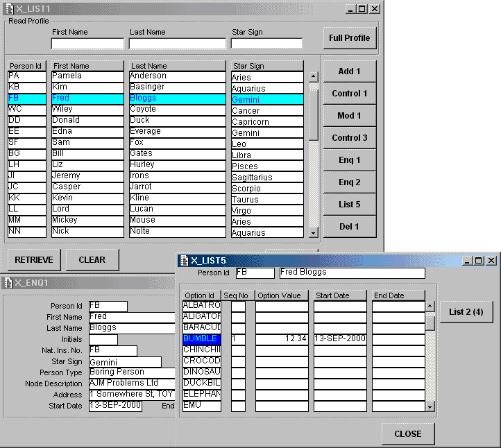The width and height of the screenshot is (501, 448).
Task: Click the X_LIST1 title bar document icon
Action: 10,9
